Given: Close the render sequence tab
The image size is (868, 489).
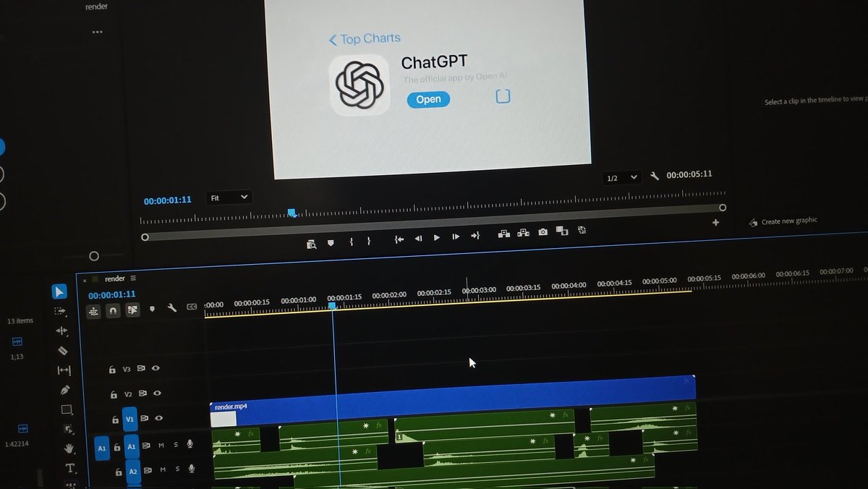Looking at the screenshot, I should pos(85,279).
